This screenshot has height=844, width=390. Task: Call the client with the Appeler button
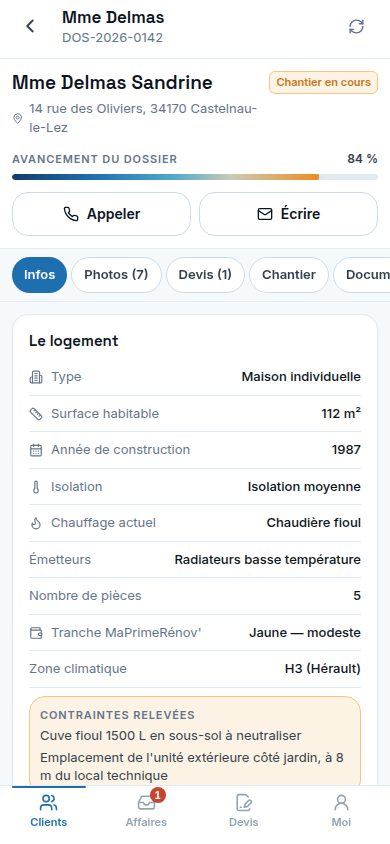point(101,214)
